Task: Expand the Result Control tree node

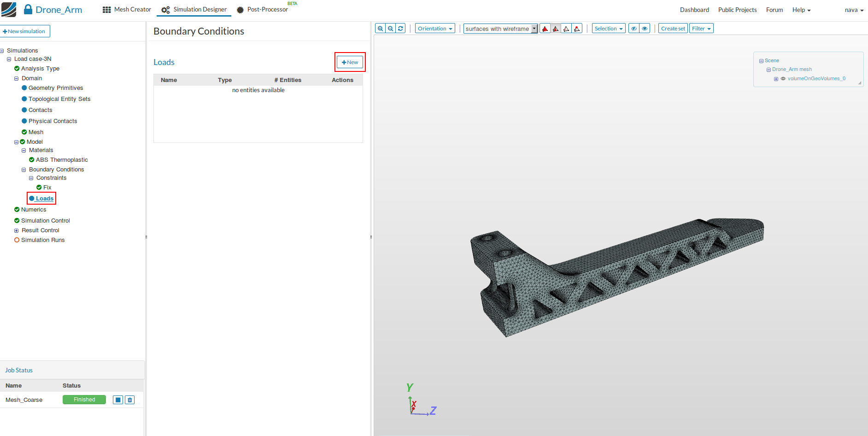Action: pos(17,230)
